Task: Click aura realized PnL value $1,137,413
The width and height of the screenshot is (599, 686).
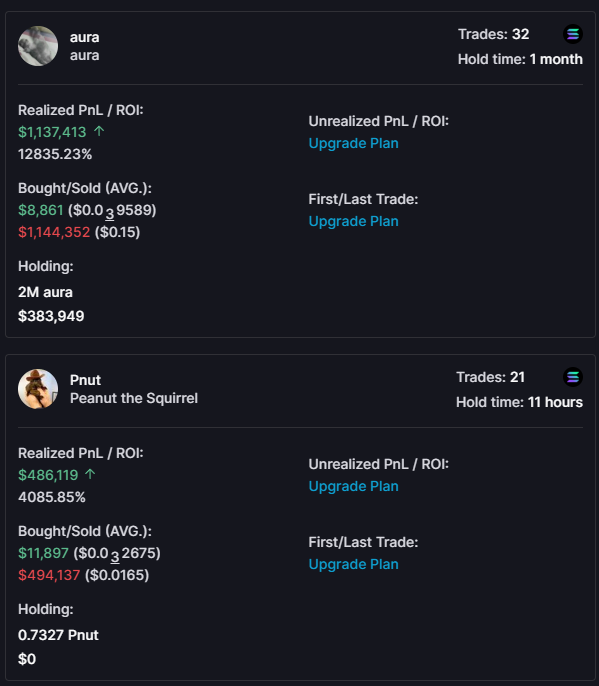Action: click(52, 132)
